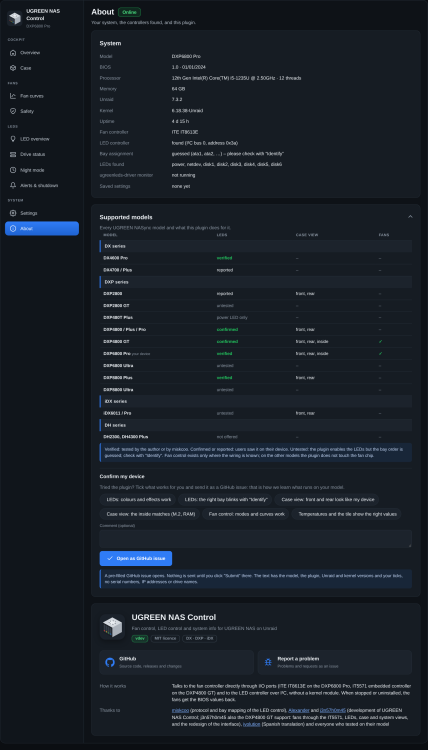Screen dimensions: 428x750
Task: Click the 'DX4700 / Plus' model name
Action: pos(118,270)
